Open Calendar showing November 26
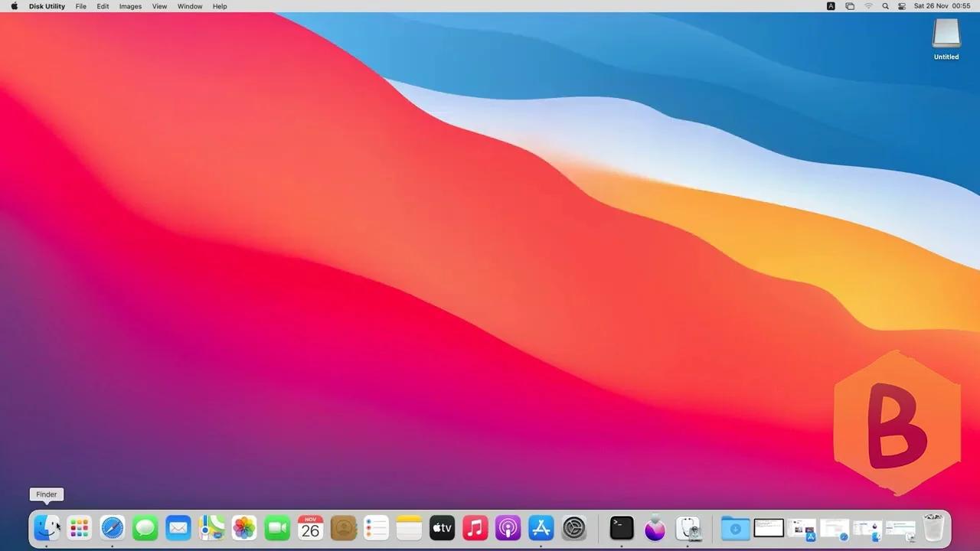980x551 pixels. pos(310,527)
